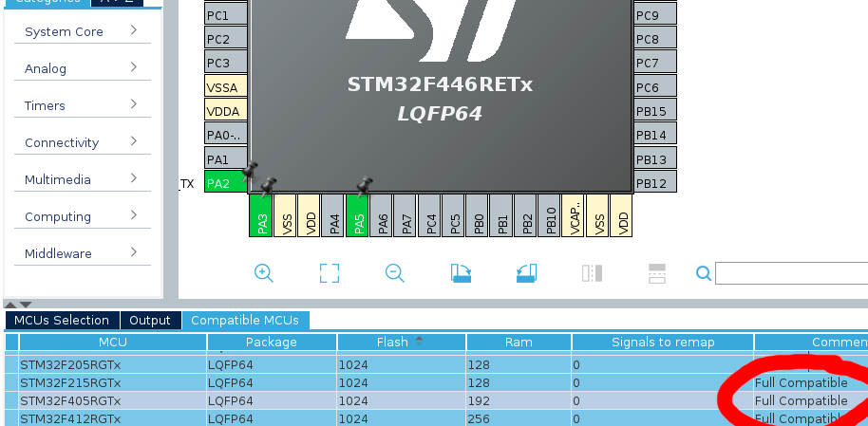Click pin PC6 on the chip

[x=655, y=87]
